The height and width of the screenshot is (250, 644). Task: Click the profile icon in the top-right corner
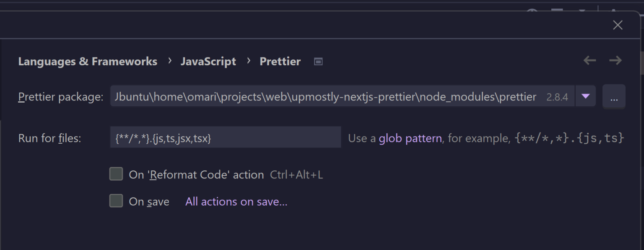coord(614,10)
